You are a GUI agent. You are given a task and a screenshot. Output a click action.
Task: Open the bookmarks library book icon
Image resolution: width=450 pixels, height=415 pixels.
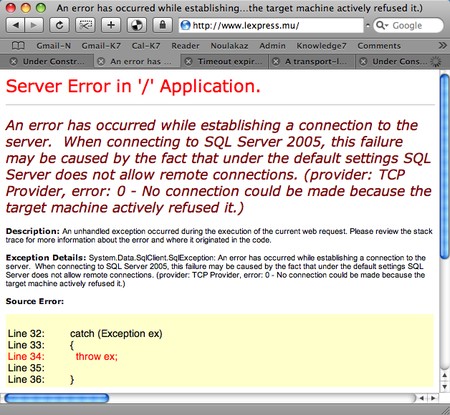coord(18,46)
